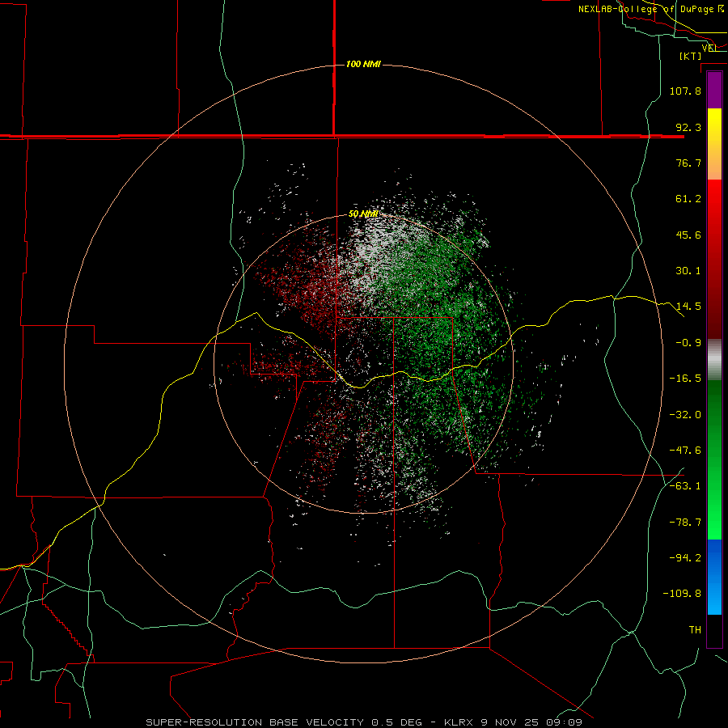Click the "KLRX" station identifier in caption
The image size is (728, 728).
point(459,722)
